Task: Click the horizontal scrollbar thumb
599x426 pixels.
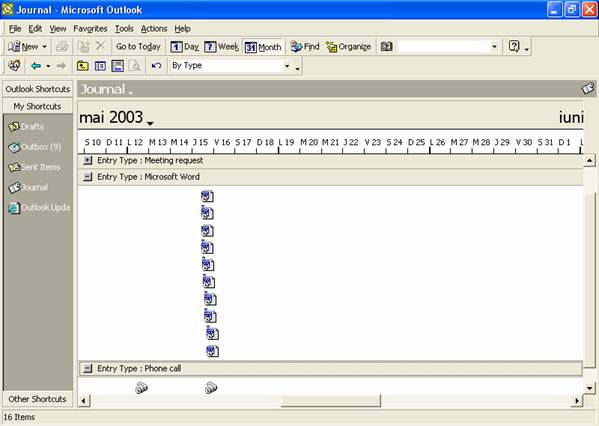Action: click(x=331, y=401)
